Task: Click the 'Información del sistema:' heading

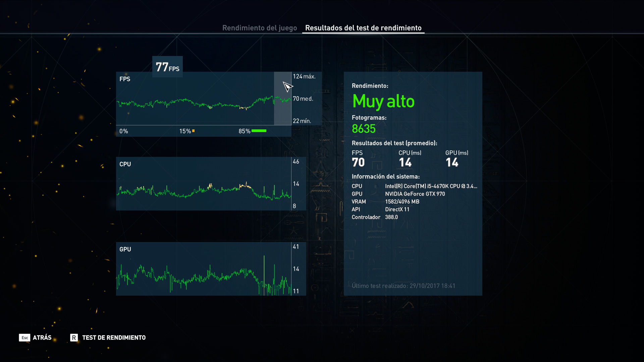Action: click(x=386, y=177)
